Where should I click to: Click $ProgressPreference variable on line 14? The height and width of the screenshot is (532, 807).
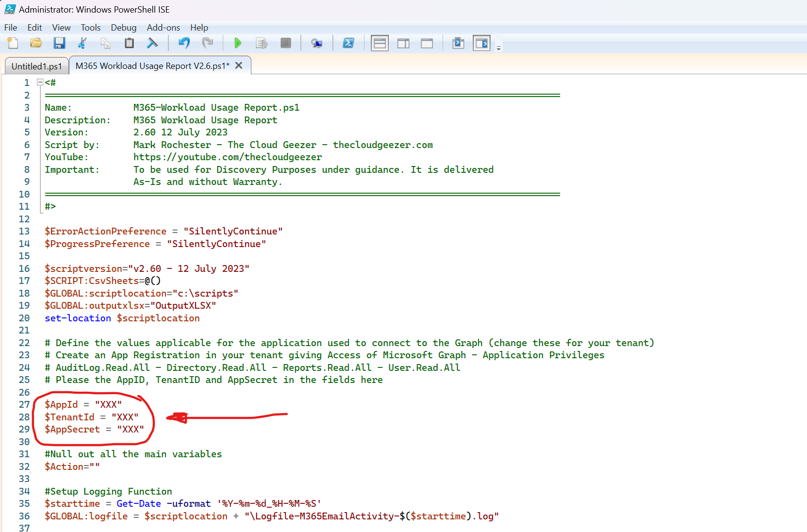(x=97, y=244)
